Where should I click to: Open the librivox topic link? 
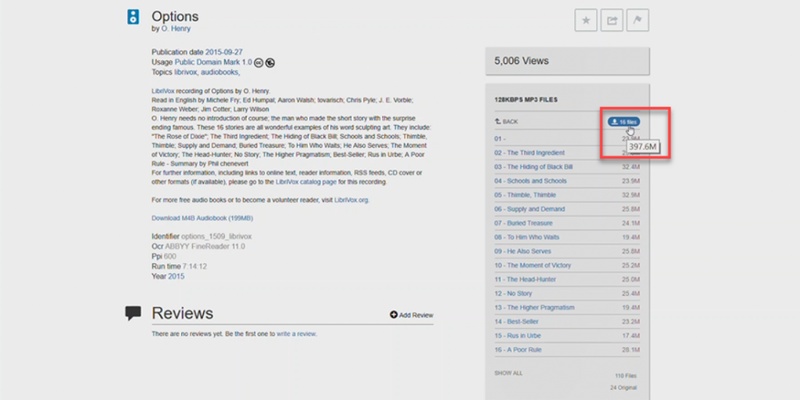(185, 72)
